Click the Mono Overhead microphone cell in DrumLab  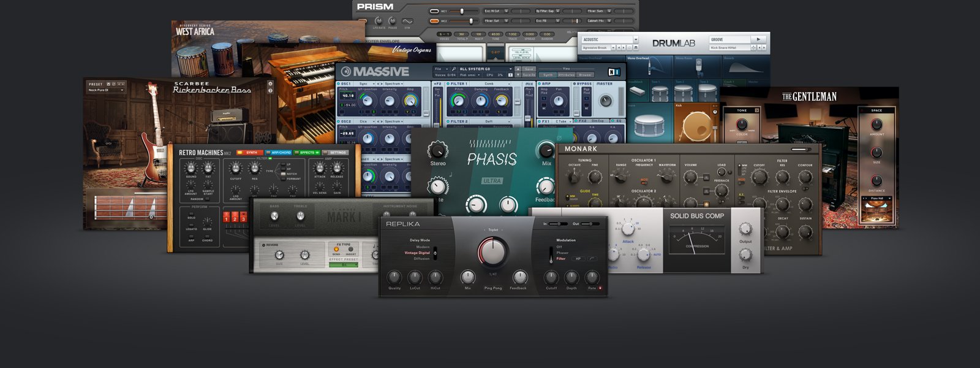click(650, 67)
